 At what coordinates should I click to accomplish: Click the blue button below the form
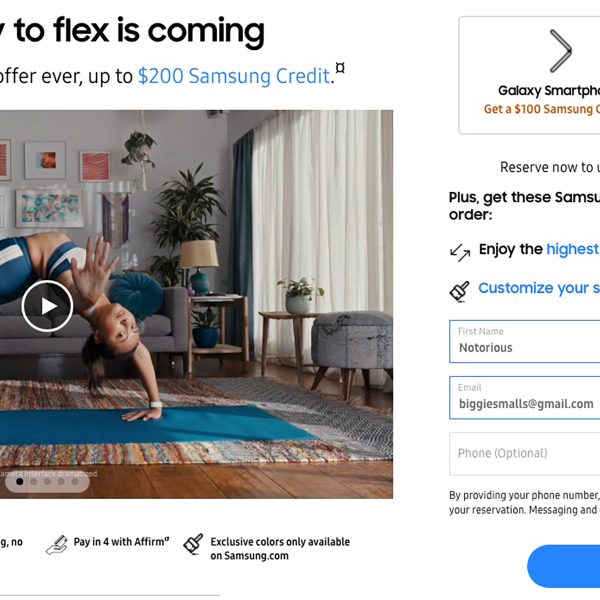click(564, 566)
